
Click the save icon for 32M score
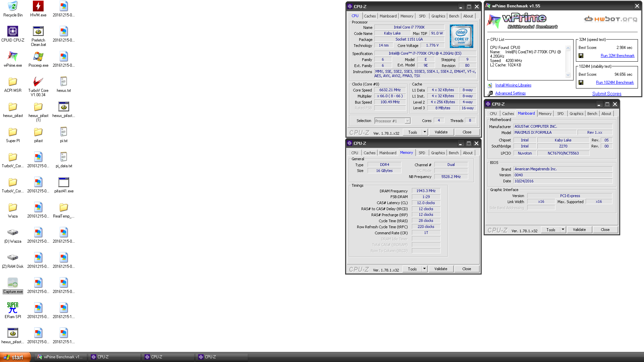(581, 56)
